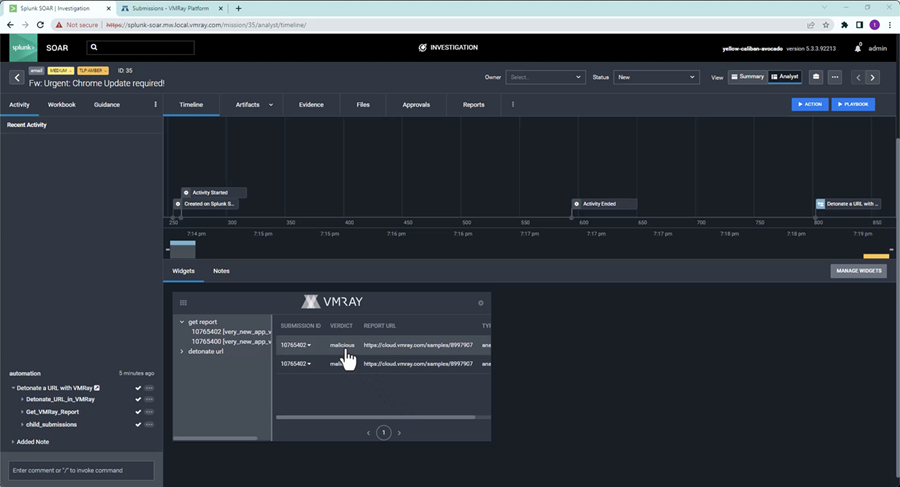Open the Chrome profile avatar

point(874,25)
